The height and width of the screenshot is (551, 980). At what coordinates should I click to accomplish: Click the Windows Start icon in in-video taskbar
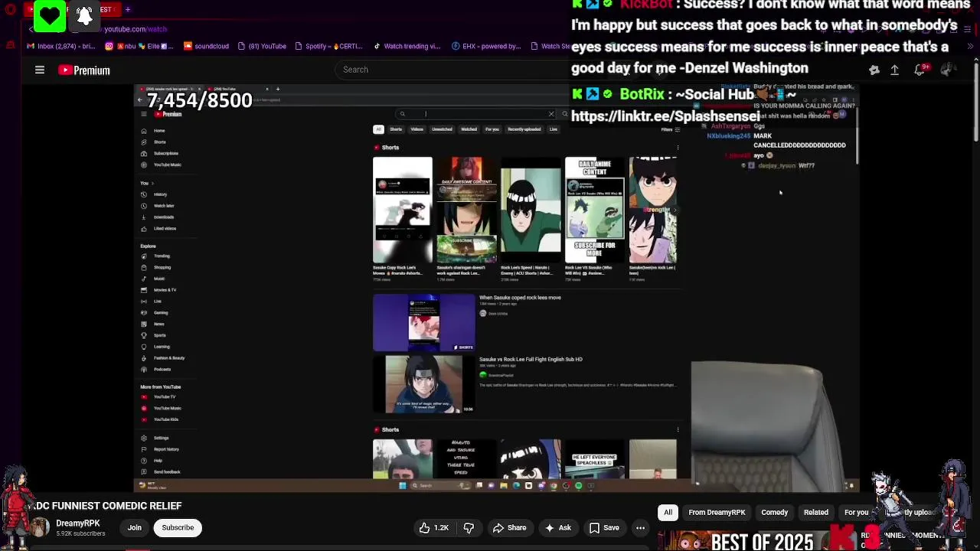(404, 485)
